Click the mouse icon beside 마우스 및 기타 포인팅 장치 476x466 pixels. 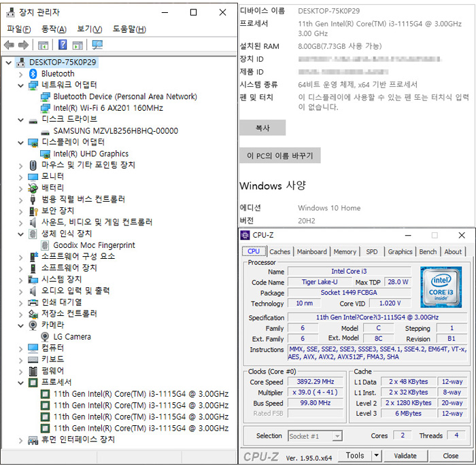[33, 165]
